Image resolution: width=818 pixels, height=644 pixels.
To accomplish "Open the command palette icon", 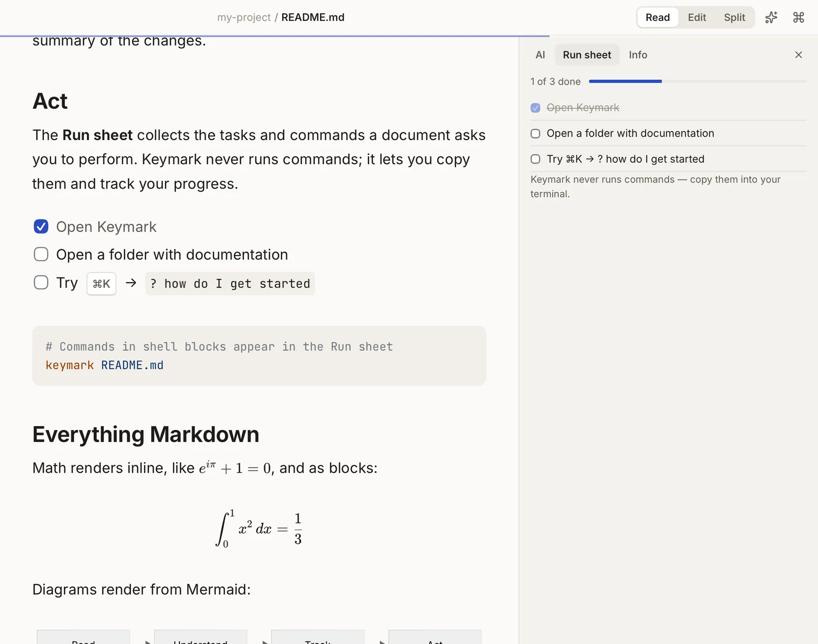I will pyautogui.click(x=799, y=17).
